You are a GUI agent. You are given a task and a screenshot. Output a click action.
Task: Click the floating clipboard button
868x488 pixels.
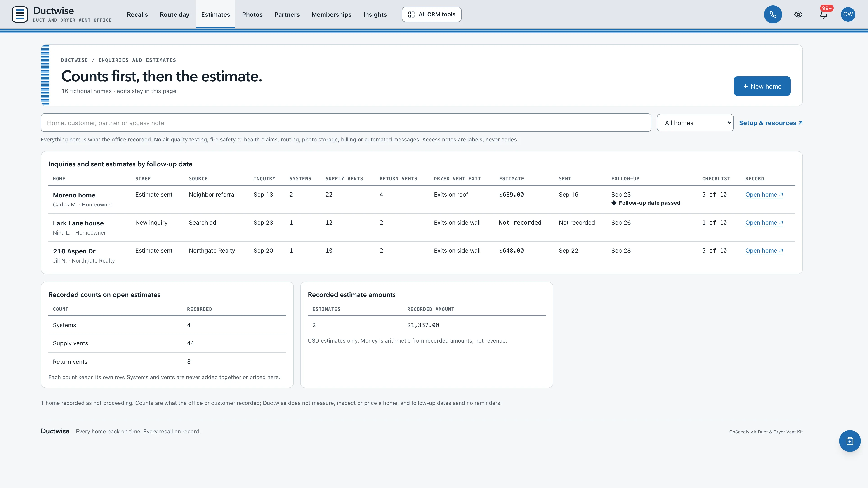pyautogui.click(x=849, y=441)
